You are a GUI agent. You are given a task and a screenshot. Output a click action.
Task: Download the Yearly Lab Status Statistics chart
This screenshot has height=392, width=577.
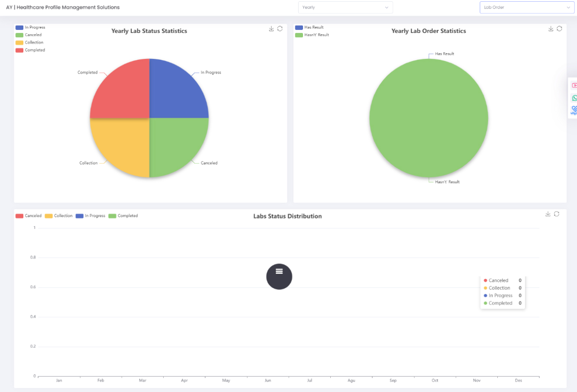pyautogui.click(x=271, y=29)
